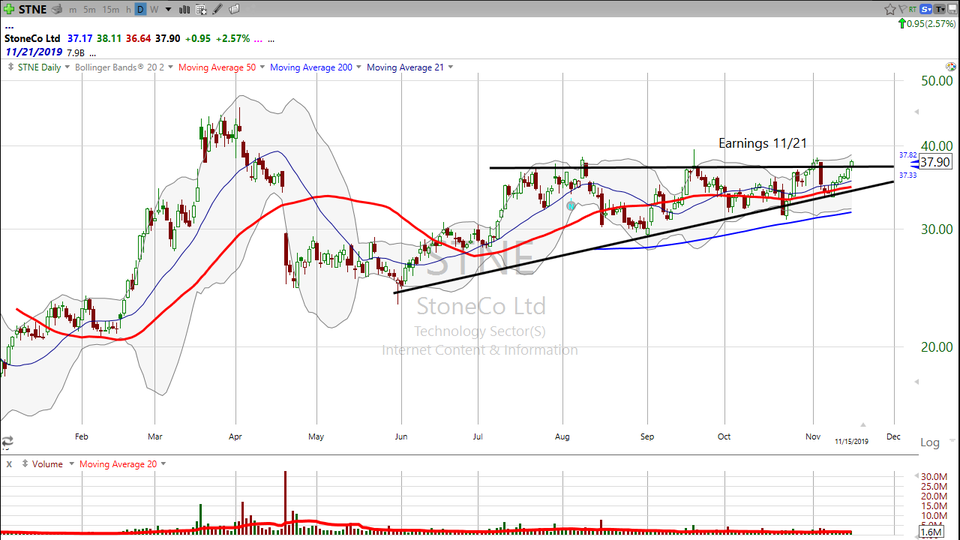
Task: Select the 15m timeframe
Action: point(111,9)
